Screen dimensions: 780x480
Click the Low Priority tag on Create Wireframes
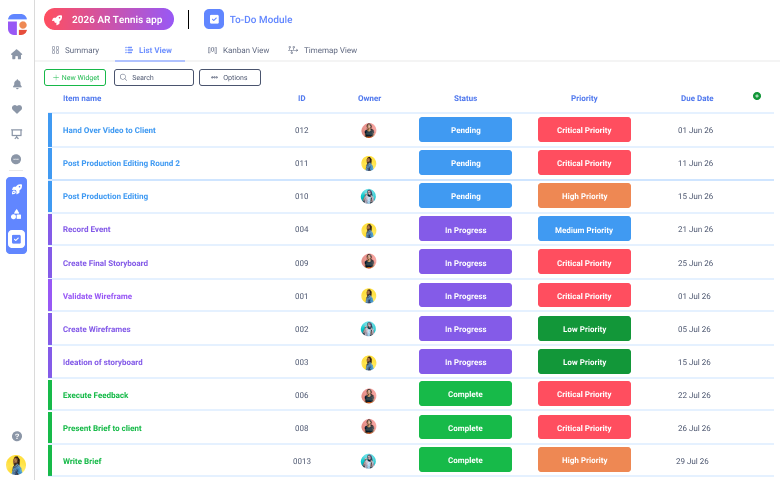(x=584, y=329)
